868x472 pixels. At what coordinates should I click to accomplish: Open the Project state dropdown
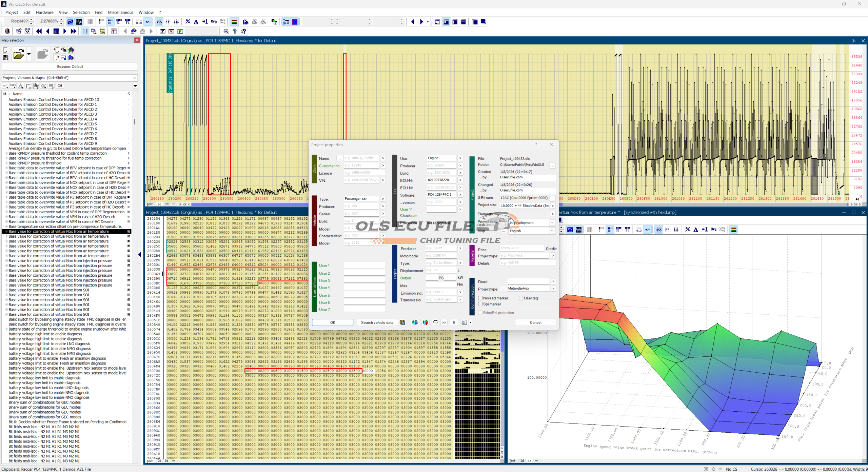(x=552, y=223)
